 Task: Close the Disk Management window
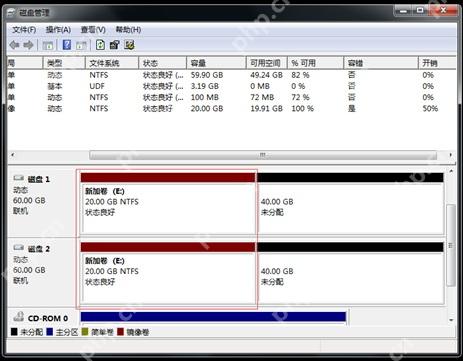tap(443, 11)
